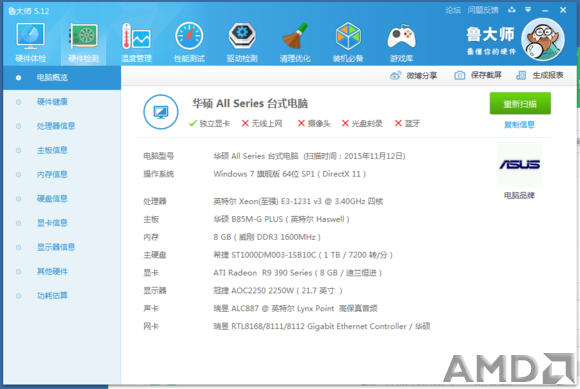The width and height of the screenshot is (580, 389).
Task: Select 电脑概览 in the sidebar
Action: click(62, 78)
